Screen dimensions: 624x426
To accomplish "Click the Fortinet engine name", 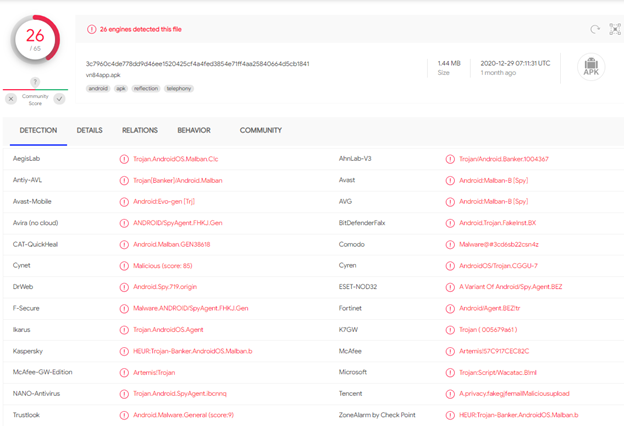I will click(x=350, y=308).
